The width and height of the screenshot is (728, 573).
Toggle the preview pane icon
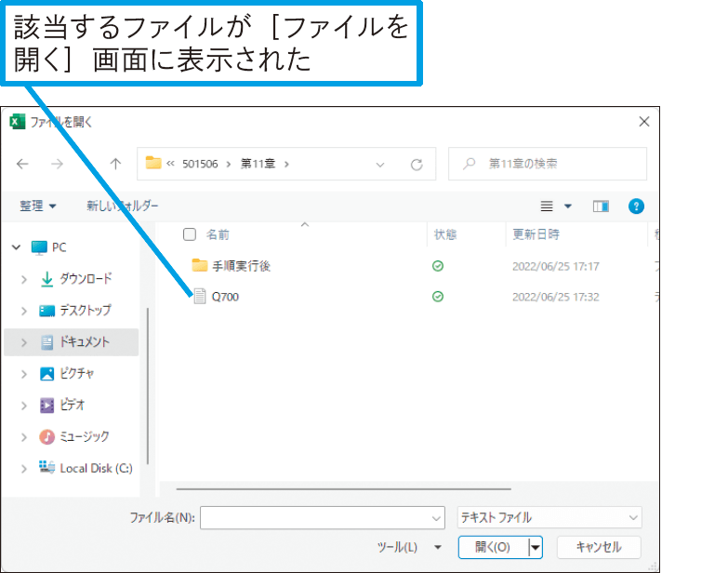(x=601, y=207)
